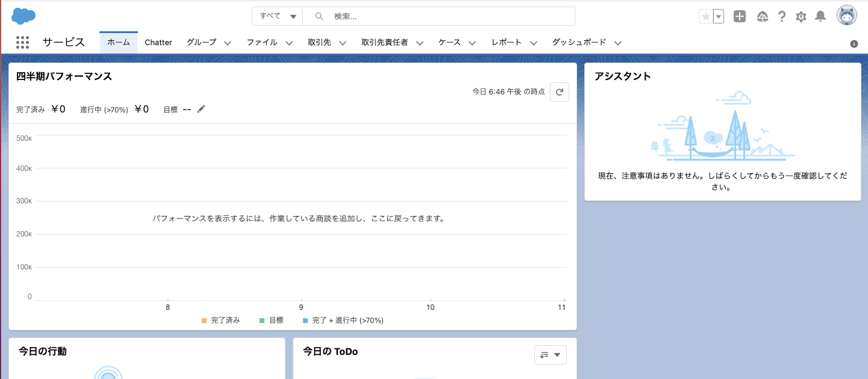The image size is (868, 379).
Task: Click the Salesforce cloud logo
Action: click(x=23, y=16)
